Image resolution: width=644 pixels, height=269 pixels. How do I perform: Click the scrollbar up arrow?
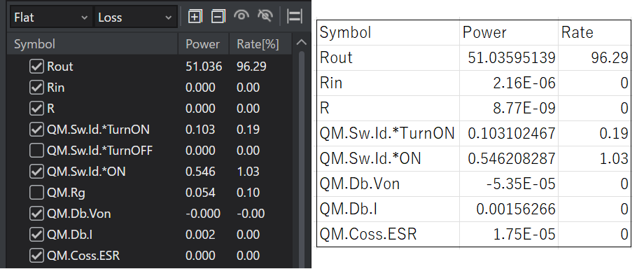pos(302,42)
